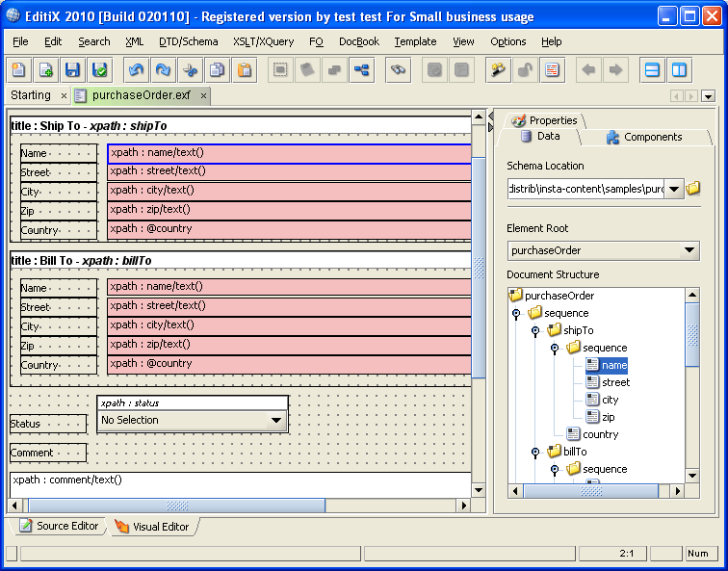Click the grayed stacked-sheets toolbar icon
728x571 pixels.
tap(307, 70)
